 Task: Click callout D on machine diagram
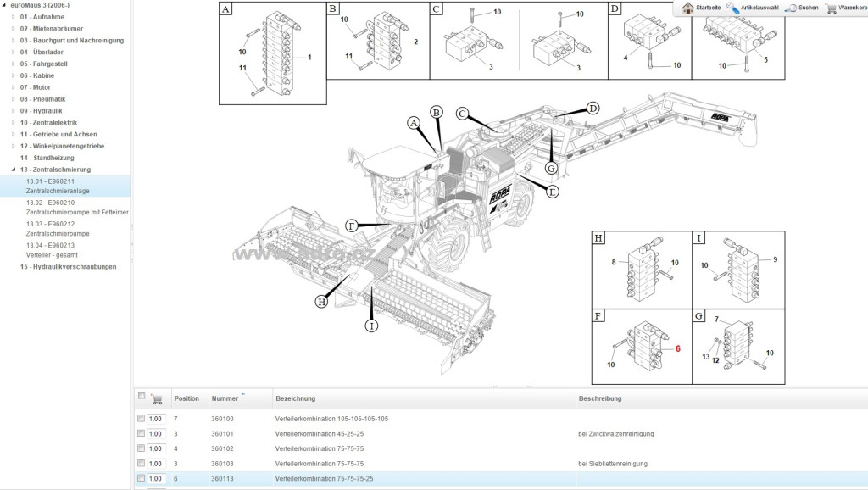(x=593, y=108)
